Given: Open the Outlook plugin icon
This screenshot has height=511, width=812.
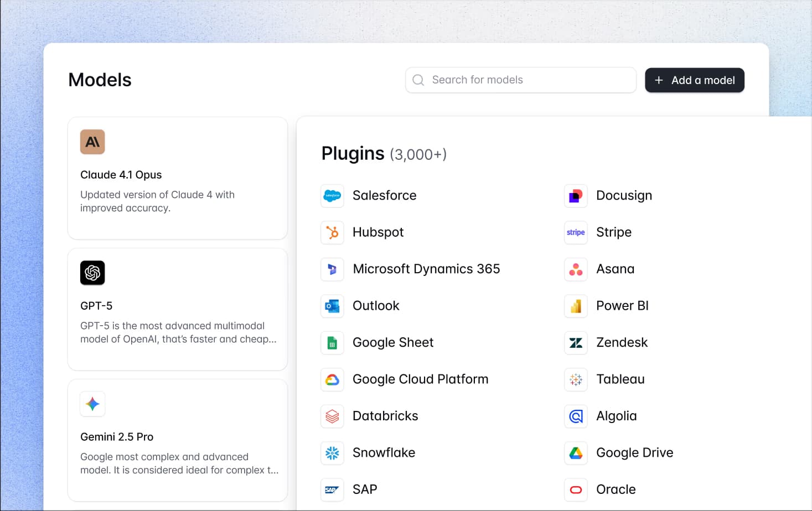Looking at the screenshot, I should [332, 306].
